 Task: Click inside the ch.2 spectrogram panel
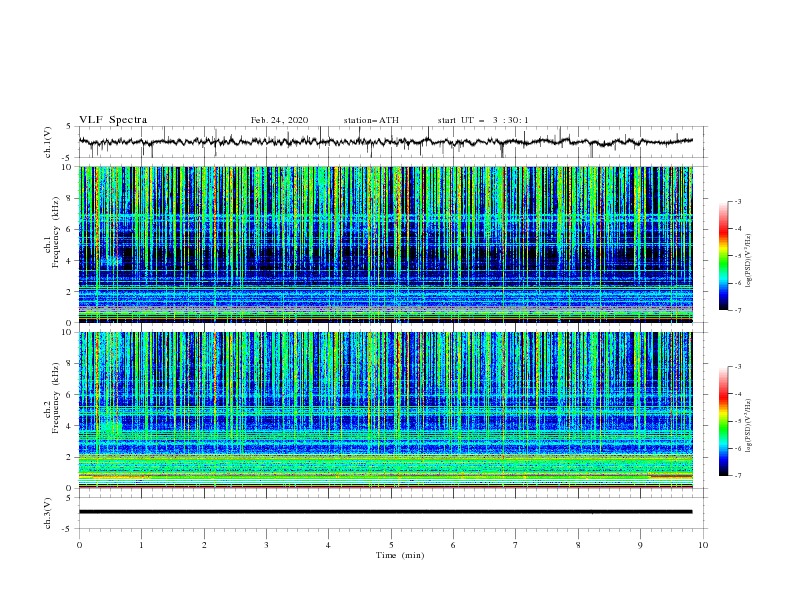coord(385,410)
